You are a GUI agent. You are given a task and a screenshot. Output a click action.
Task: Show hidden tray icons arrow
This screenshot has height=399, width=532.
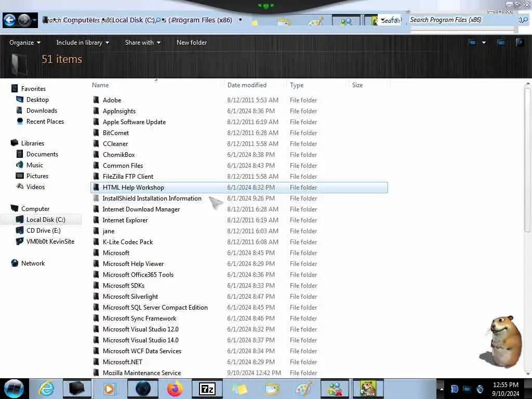point(442,389)
